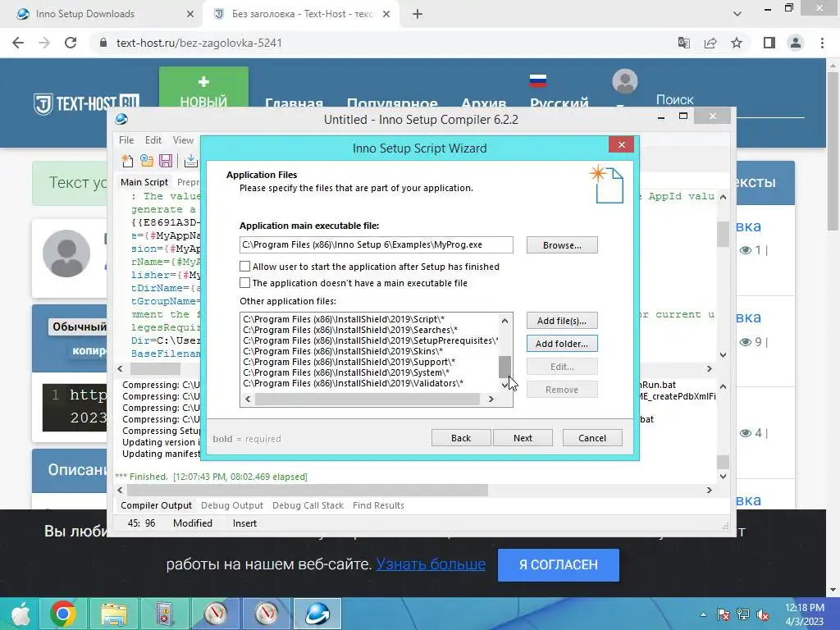Screen dimensions: 840x630
Task: Open Chrome side panel icon
Action: pos(769,43)
